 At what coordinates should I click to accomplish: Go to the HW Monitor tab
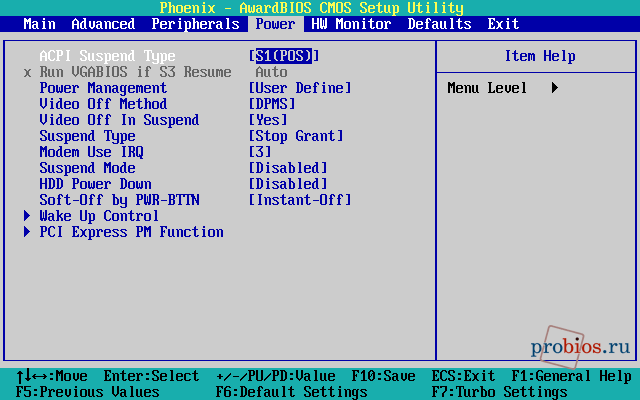coord(351,24)
